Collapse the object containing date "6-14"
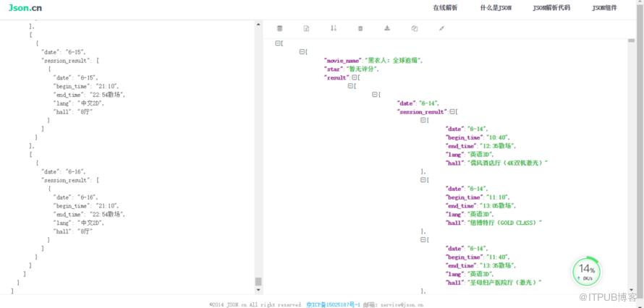The image size is (644, 308). (x=375, y=94)
